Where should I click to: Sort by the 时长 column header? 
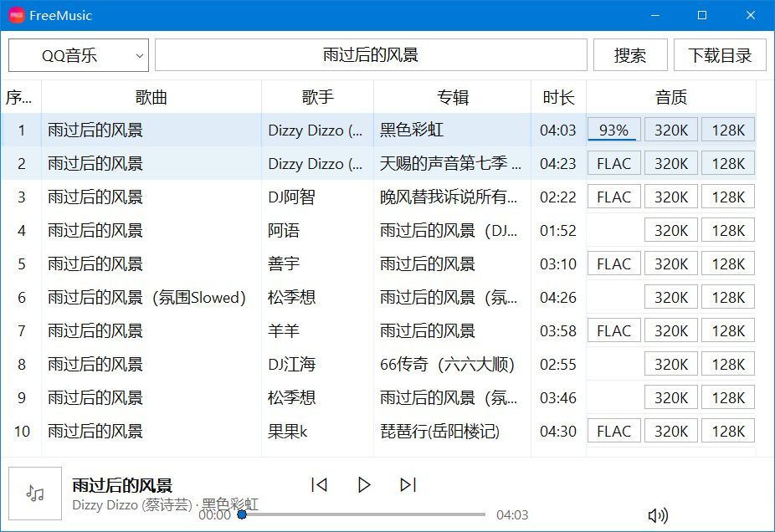coord(558,97)
